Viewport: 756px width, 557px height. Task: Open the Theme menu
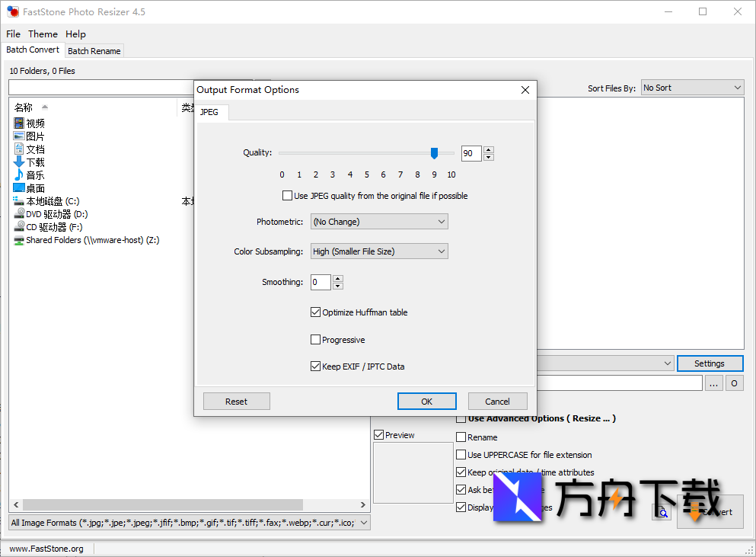pos(43,34)
